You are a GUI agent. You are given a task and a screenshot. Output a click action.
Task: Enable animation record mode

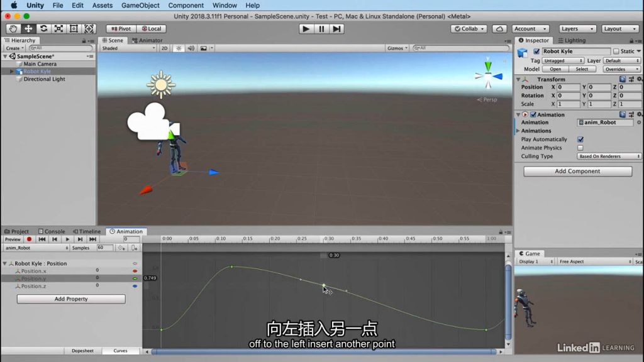(29, 239)
